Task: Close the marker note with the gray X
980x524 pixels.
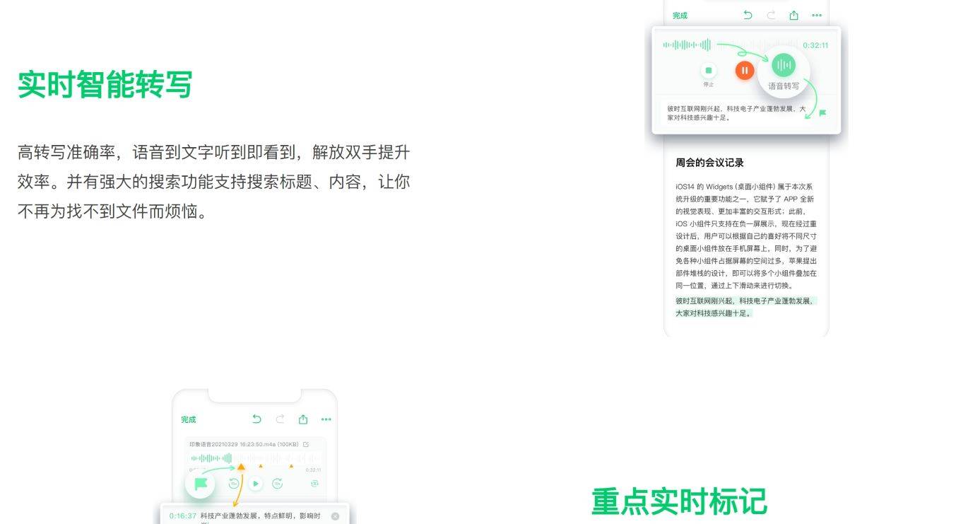Action: [x=335, y=516]
